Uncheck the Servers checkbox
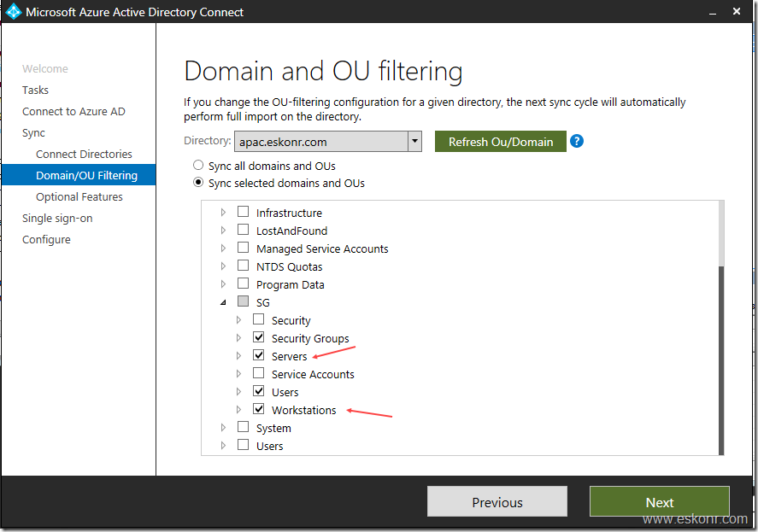758x532 pixels. pyautogui.click(x=259, y=354)
